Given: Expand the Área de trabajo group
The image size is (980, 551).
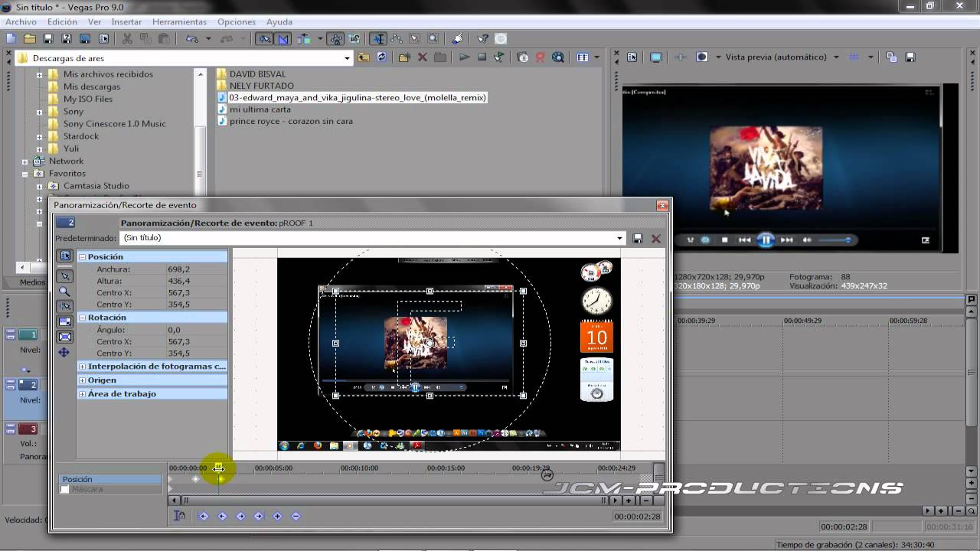Looking at the screenshot, I should (x=82, y=394).
